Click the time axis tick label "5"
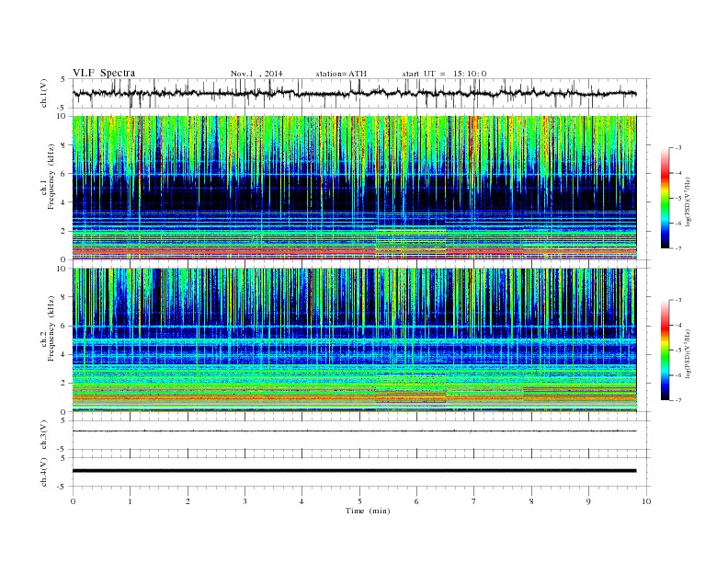This screenshot has width=728, height=563. 359,501
